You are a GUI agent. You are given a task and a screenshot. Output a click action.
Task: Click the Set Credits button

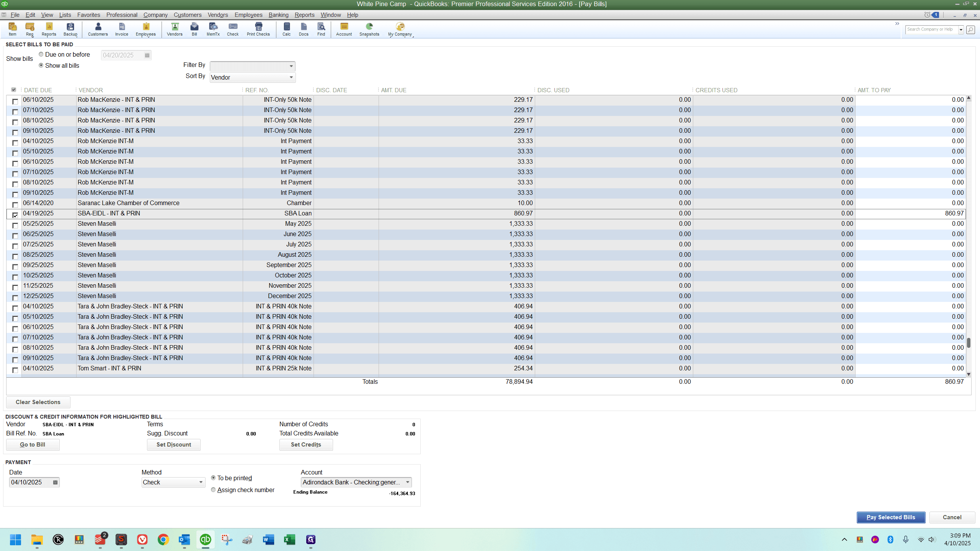pos(306,445)
